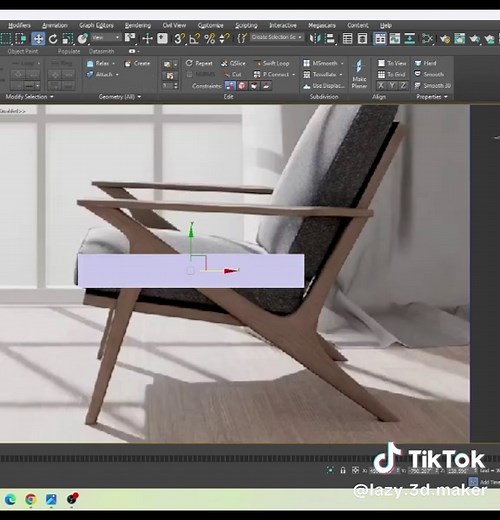The width and height of the screenshot is (500, 520).
Task: Toggle keyboard shortcut override button
Action: coord(162,39)
